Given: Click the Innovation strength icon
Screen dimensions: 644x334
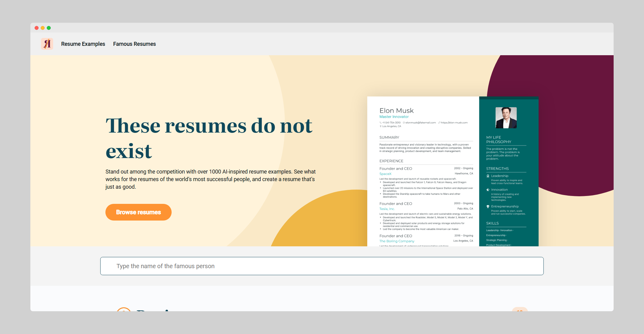Looking at the screenshot, I should coord(488,189).
